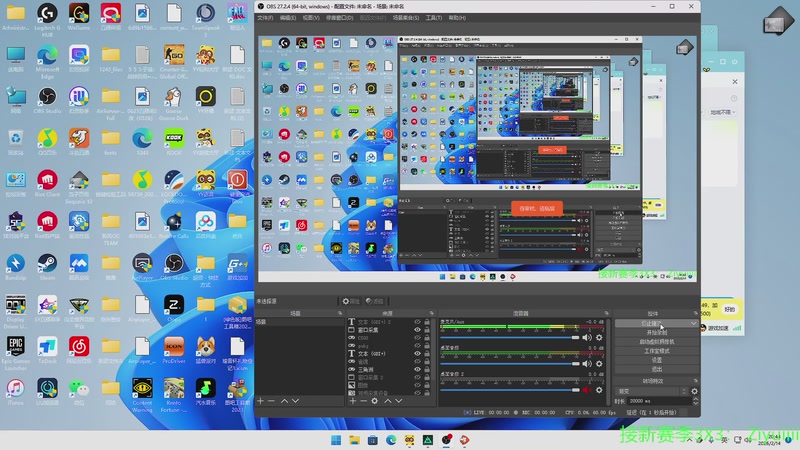Image resolution: width=800 pixels, height=450 pixels.
Task: Mute the 麦克风/Aux channel speaker icon
Action: pyautogui.click(x=587, y=338)
